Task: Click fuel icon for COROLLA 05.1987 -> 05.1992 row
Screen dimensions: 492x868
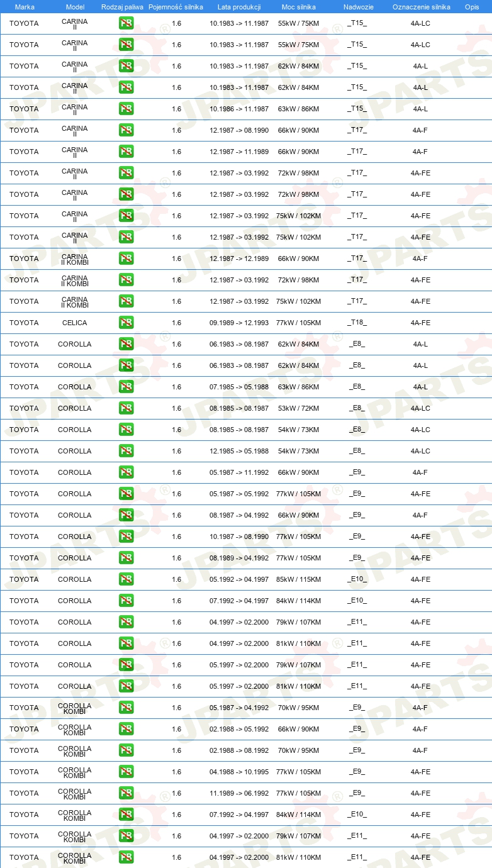Action: click(x=126, y=494)
